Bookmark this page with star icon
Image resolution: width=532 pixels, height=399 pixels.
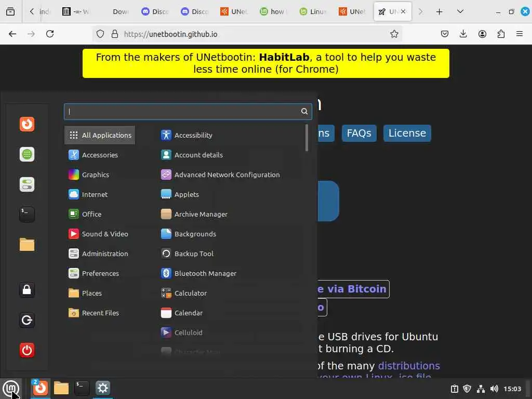point(394,34)
